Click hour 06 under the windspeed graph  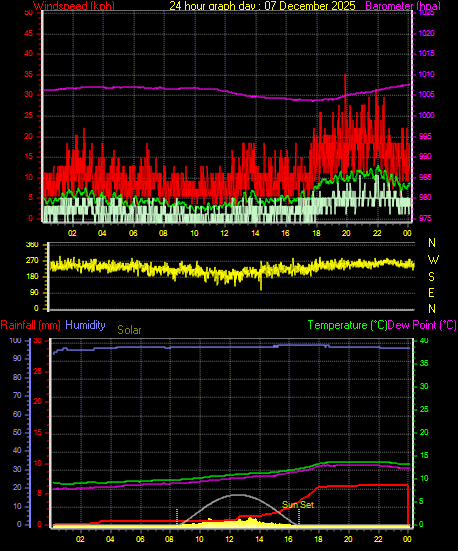(x=133, y=233)
